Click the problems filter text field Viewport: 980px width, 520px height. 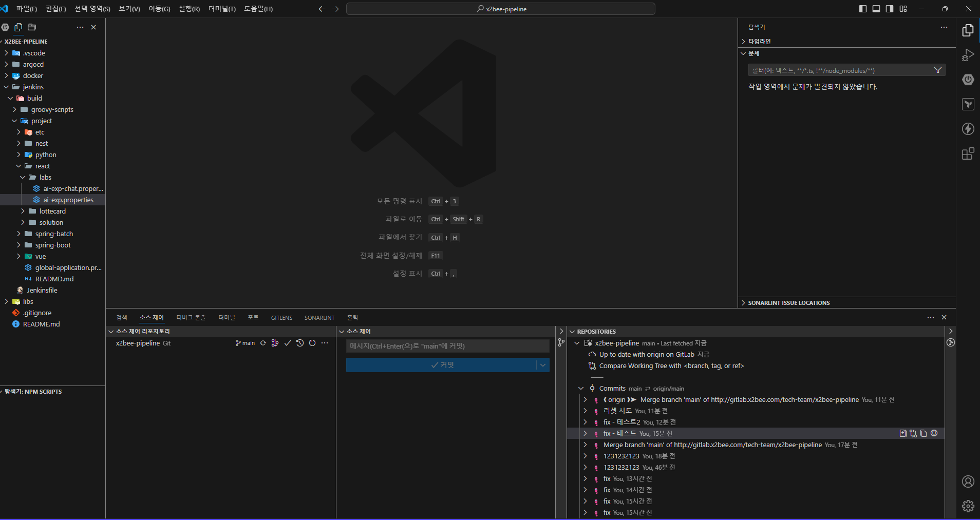pos(840,70)
